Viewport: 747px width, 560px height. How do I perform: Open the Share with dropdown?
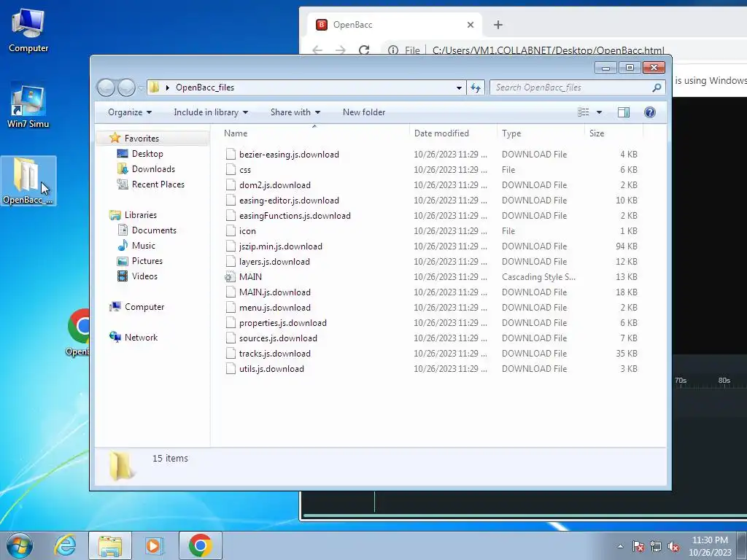295,112
